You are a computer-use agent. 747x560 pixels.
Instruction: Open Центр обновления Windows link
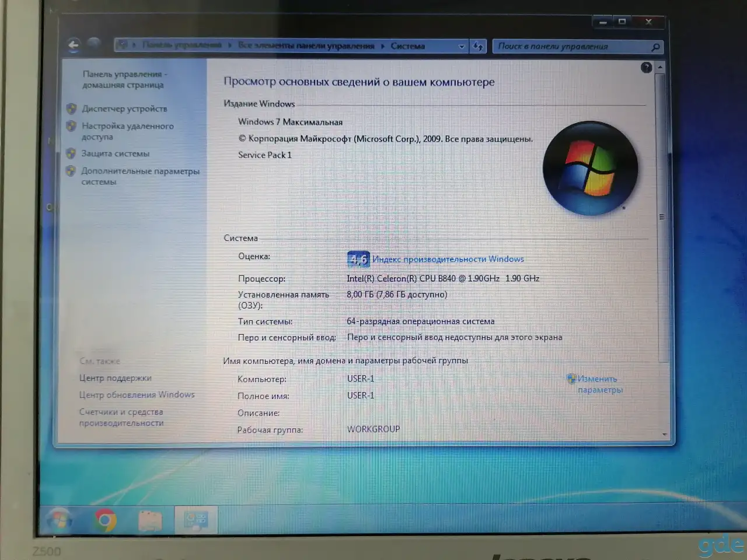coord(137,395)
